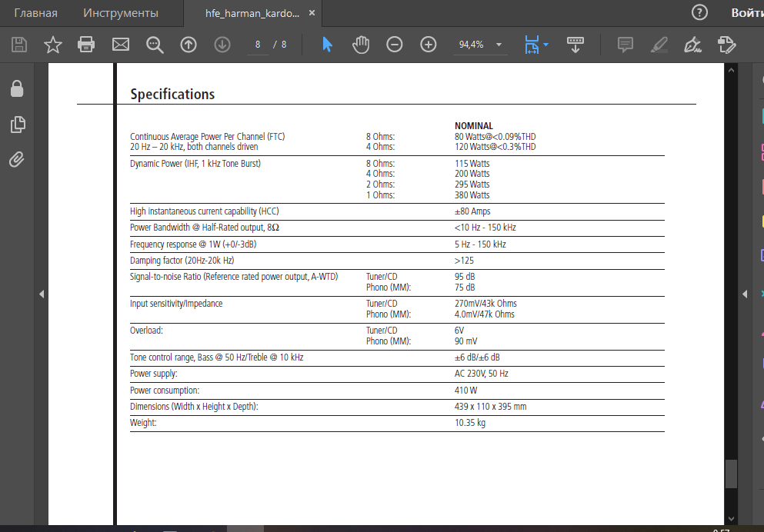Open the Attachments paperclip panel in the sidebar
Viewport: 764px width, 532px height.
(x=17, y=160)
